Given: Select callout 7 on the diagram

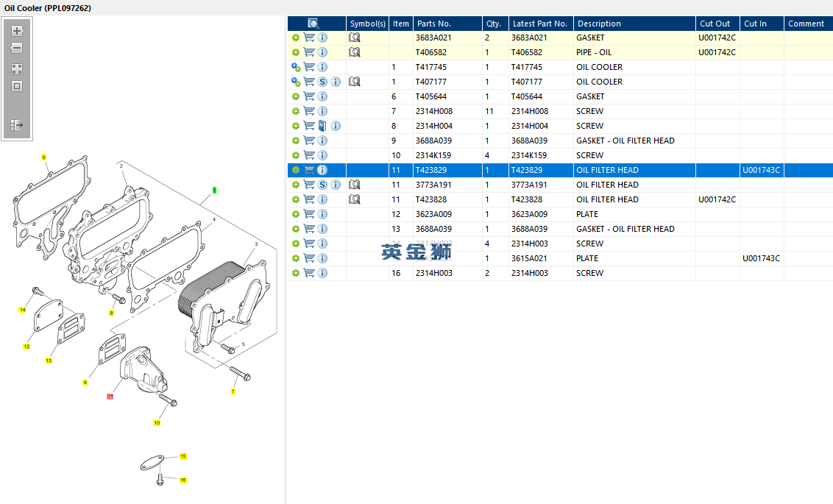Looking at the screenshot, I should point(233,391).
